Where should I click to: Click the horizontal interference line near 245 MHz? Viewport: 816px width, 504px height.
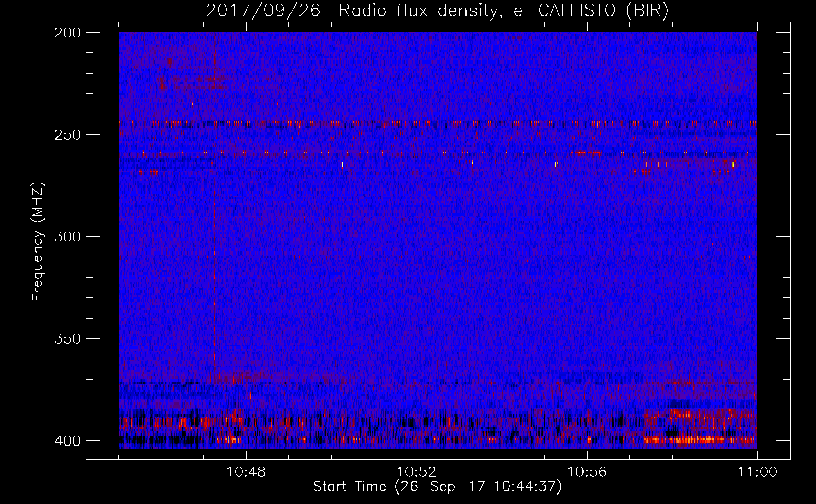click(x=438, y=123)
